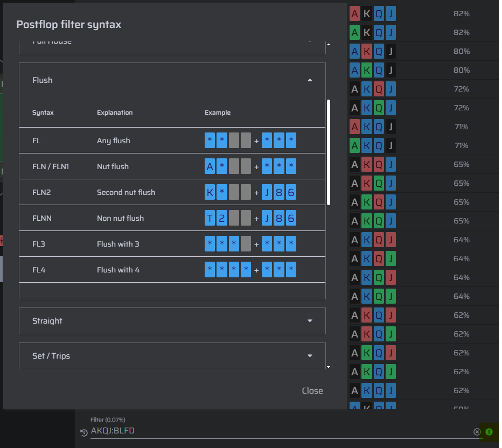502x448 pixels.
Task: Click the T card in the FLNN row example
Action: (x=210, y=218)
